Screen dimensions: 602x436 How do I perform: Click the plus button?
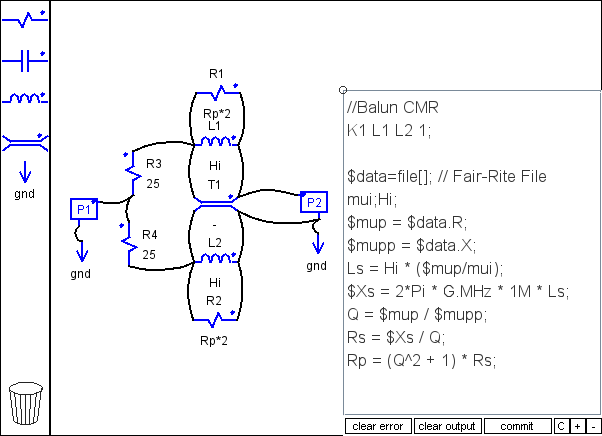point(578,426)
